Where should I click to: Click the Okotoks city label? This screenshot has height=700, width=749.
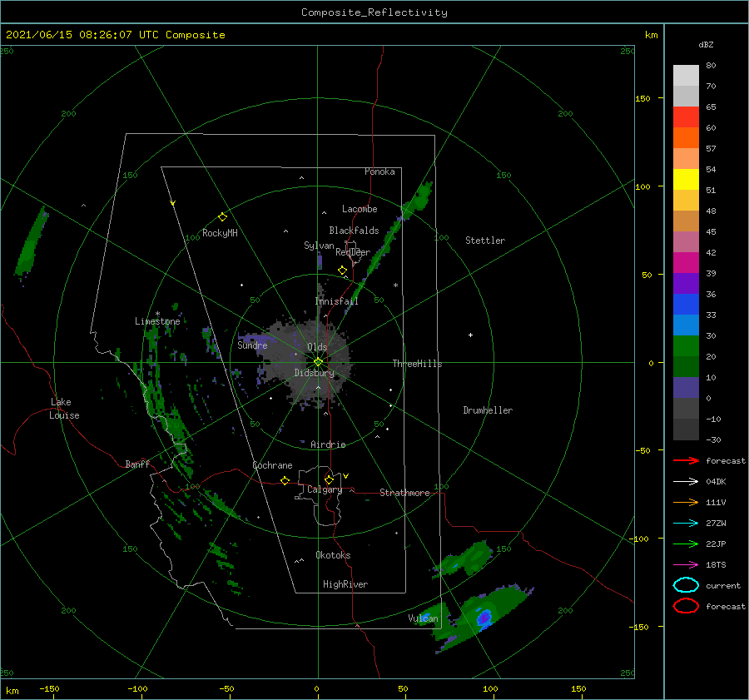point(333,555)
